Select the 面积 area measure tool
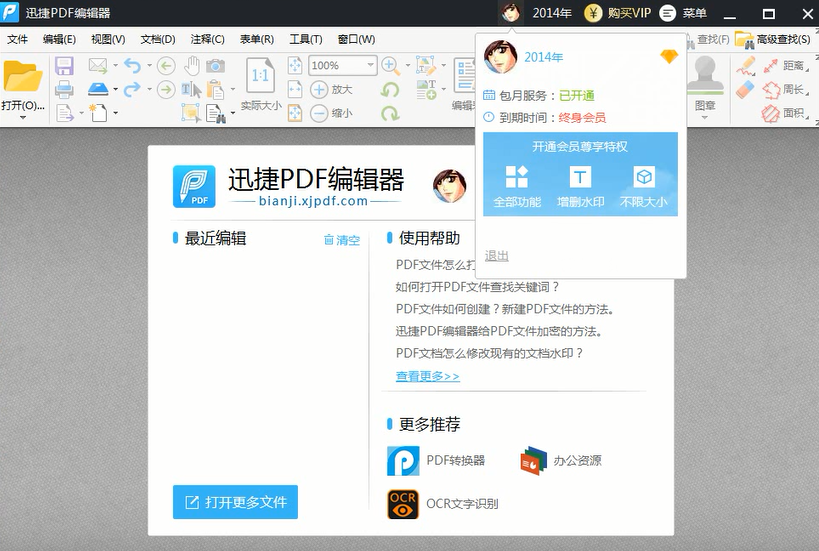Screen dimensions: 819x551 pos(785,113)
